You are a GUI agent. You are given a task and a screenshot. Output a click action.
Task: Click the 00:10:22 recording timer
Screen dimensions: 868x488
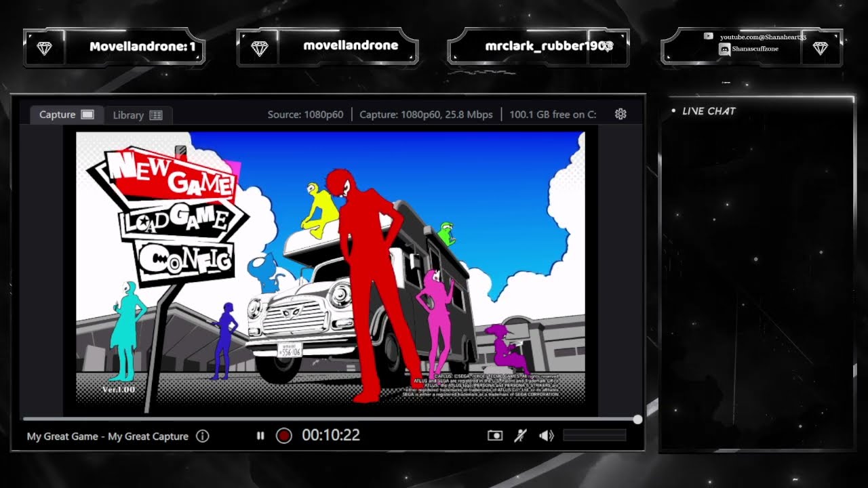click(331, 435)
